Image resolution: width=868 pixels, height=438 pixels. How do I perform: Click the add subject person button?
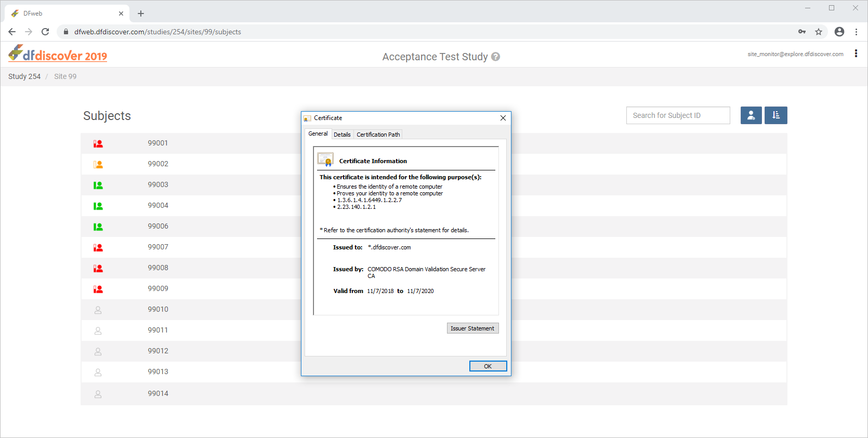(x=751, y=115)
